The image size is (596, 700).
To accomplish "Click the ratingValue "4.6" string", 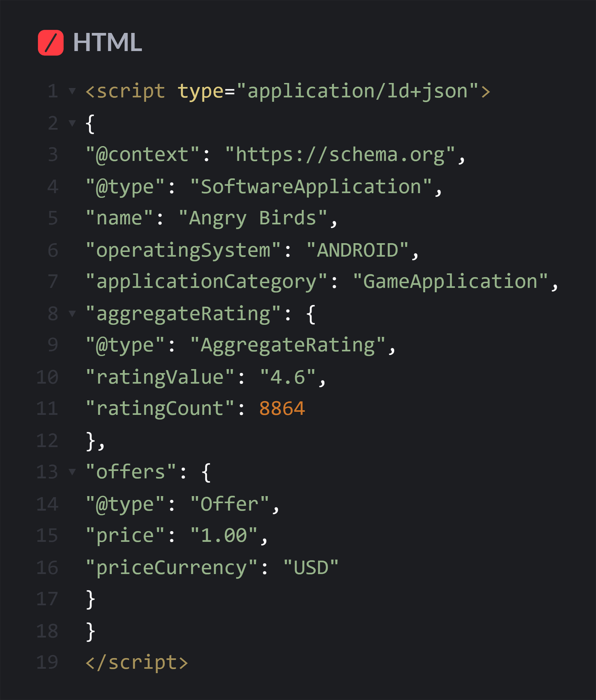I will point(288,377).
